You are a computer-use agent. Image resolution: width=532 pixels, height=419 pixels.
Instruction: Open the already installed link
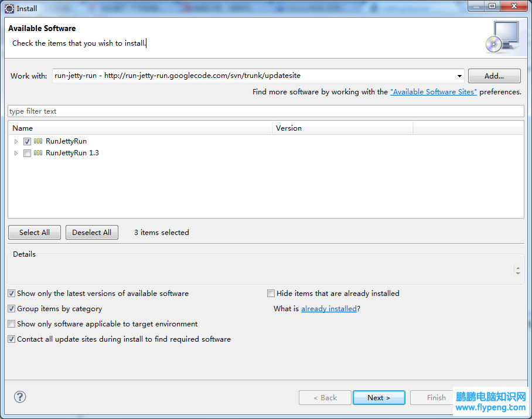click(329, 309)
